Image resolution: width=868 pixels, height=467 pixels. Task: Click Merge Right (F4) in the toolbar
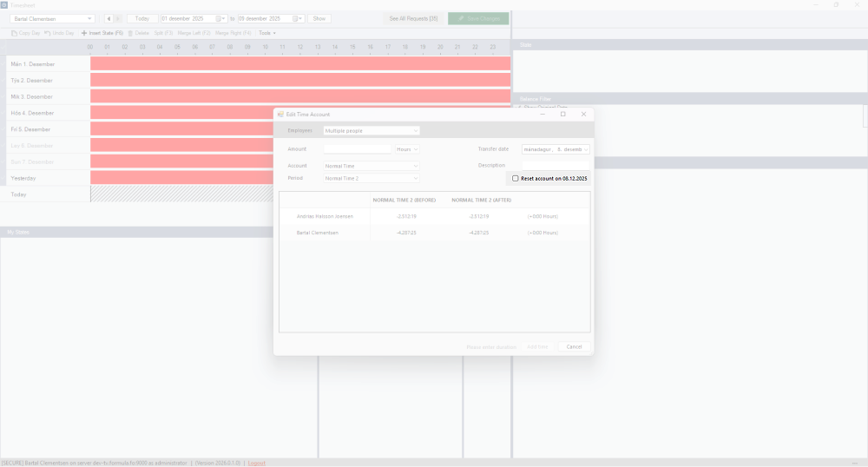coord(233,33)
